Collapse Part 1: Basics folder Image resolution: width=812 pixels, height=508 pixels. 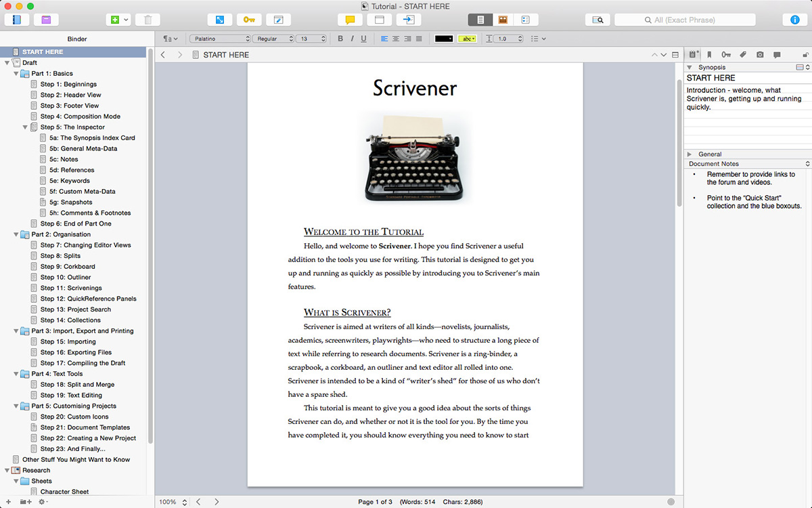[x=16, y=73]
